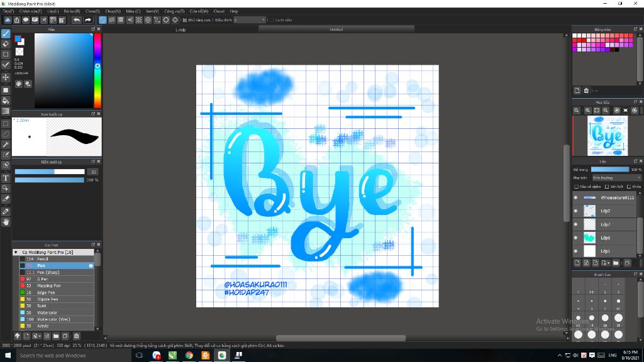Select the Hand pan tool
Viewport: 644px width, 362px height.
tap(6, 222)
